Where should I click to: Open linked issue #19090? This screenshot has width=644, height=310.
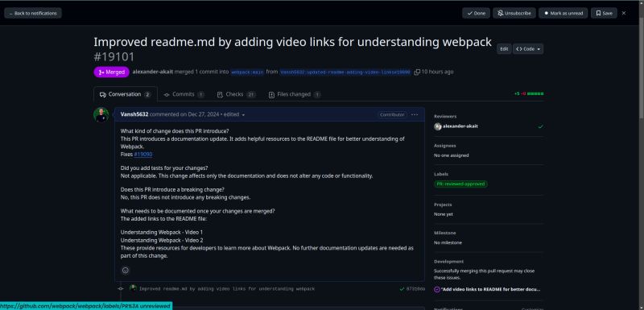coord(143,155)
